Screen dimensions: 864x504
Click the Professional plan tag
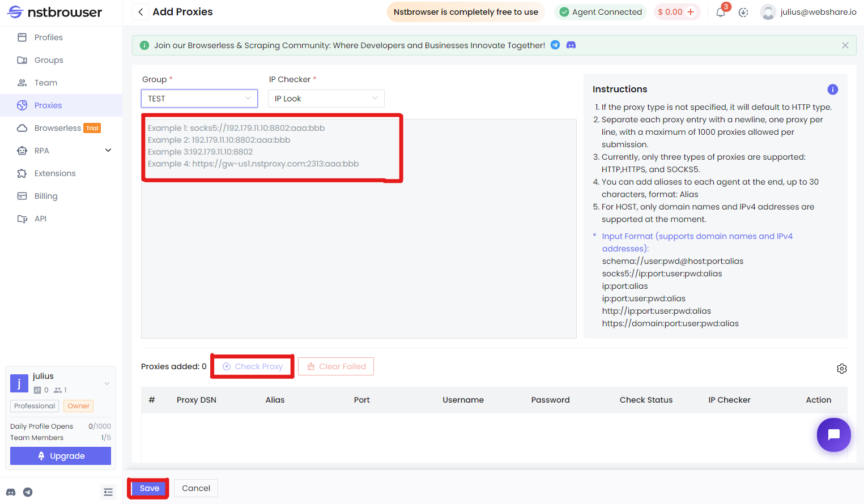coord(35,406)
